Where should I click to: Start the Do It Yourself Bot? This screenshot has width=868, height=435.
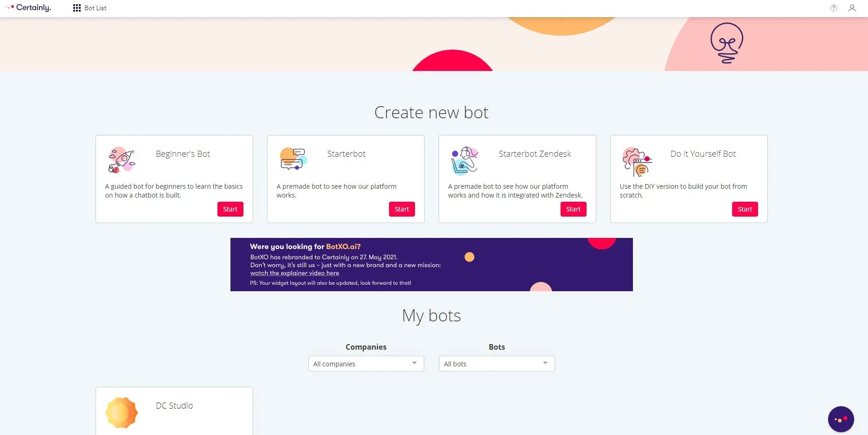click(745, 209)
